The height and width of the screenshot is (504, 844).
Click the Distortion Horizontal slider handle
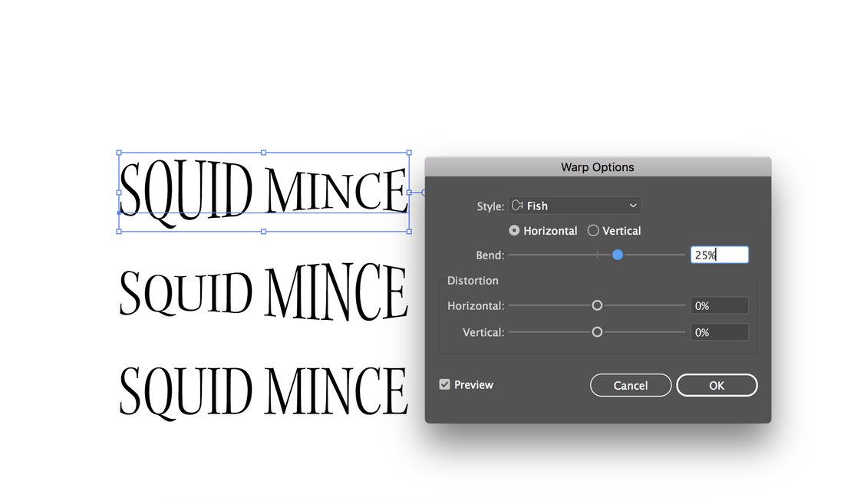pyautogui.click(x=597, y=305)
